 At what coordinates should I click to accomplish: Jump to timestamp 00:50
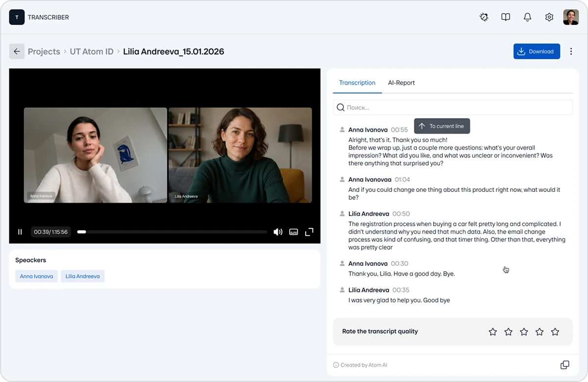(401, 214)
